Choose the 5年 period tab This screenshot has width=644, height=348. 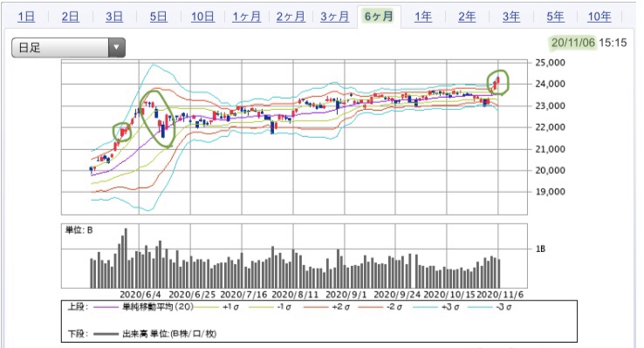coord(555,17)
